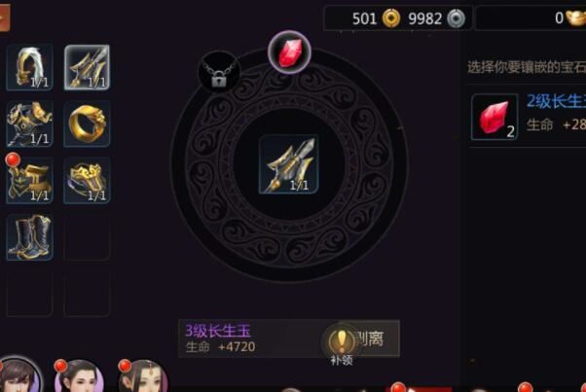Screen dimensions: 586x392
Task: Choose the shoulder armor equipment slot
Action: (x=29, y=124)
